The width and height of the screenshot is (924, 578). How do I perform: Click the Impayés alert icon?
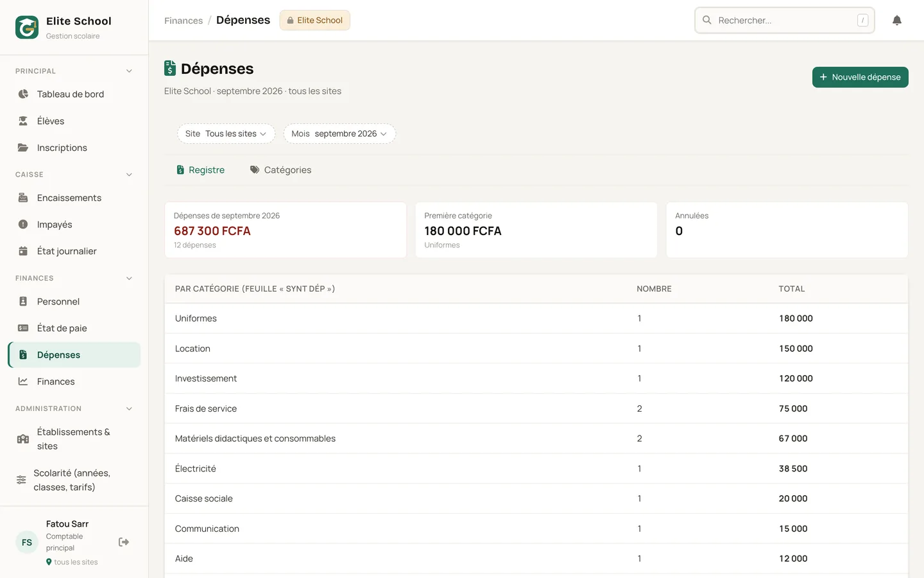(23, 225)
